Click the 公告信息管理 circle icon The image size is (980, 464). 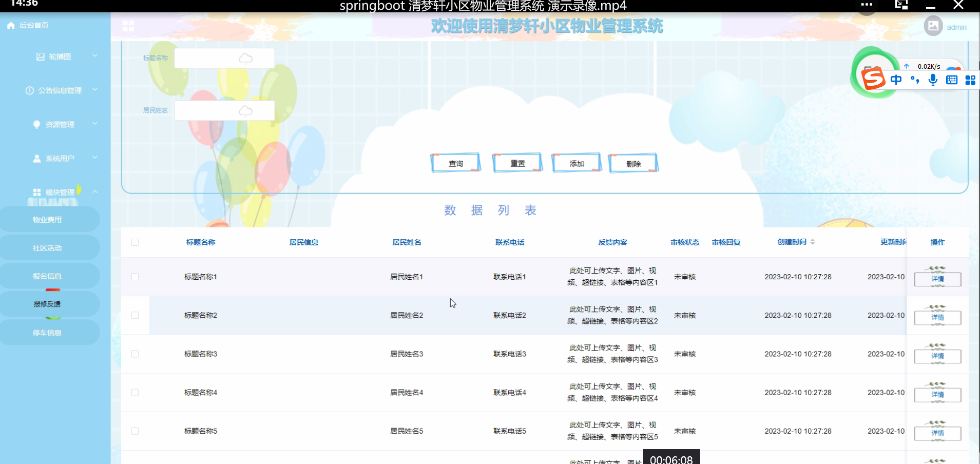point(30,90)
